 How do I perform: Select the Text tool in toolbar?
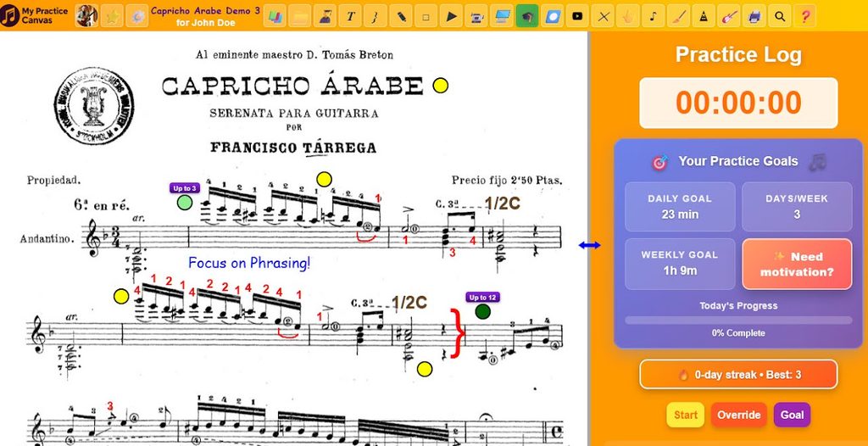point(351,15)
